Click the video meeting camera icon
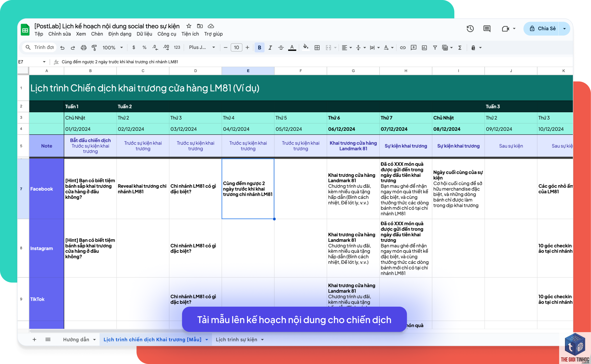 pyautogui.click(x=506, y=29)
